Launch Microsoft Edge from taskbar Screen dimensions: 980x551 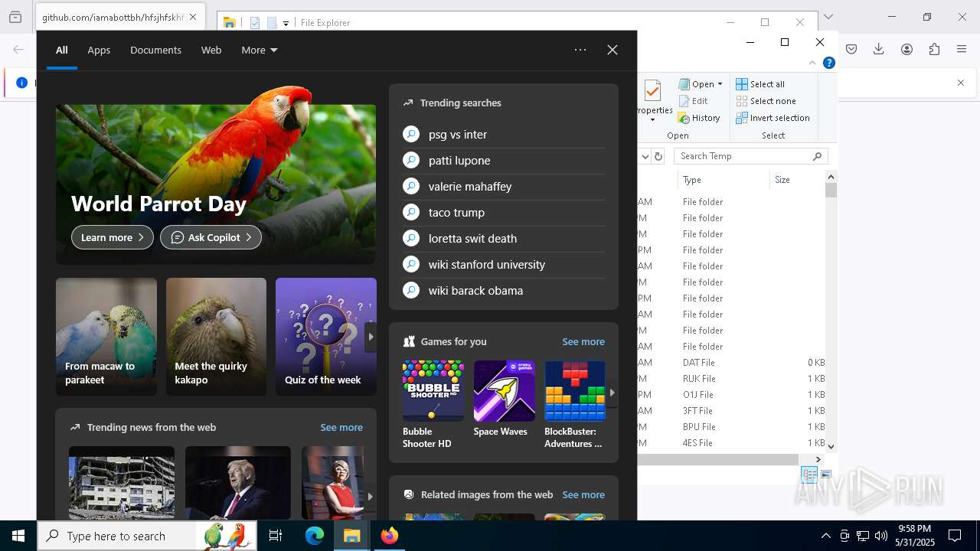click(x=315, y=536)
